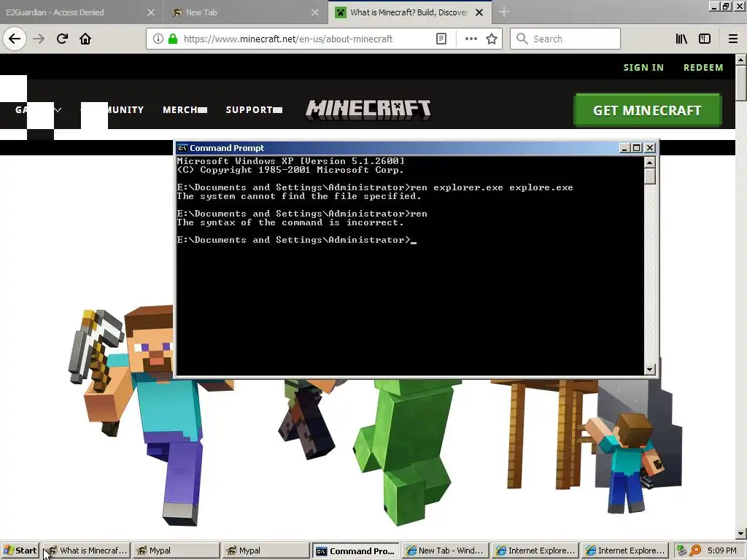This screenshot has width=747, height=560.
Task: Open the browser hamburger menu
Action: [x=732, y=39]
